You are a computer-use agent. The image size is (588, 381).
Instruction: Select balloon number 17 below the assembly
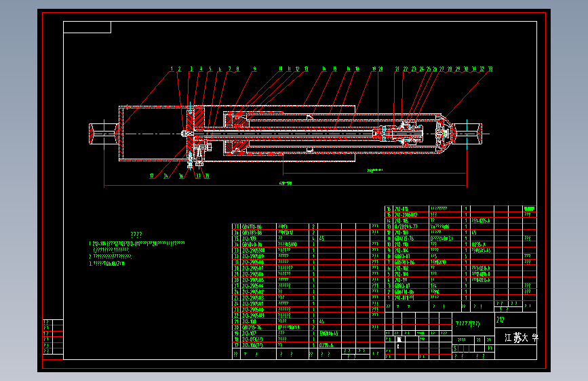[152, 176]
